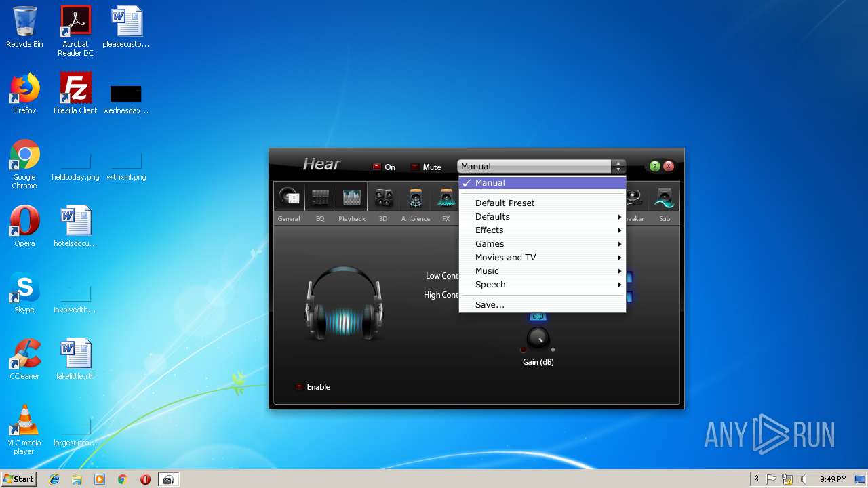Switch to the Ambience tab label

tap(416, 219)
